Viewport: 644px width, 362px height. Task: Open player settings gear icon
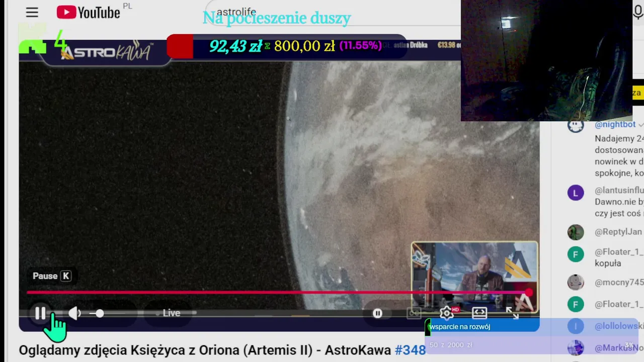(447, 313)
